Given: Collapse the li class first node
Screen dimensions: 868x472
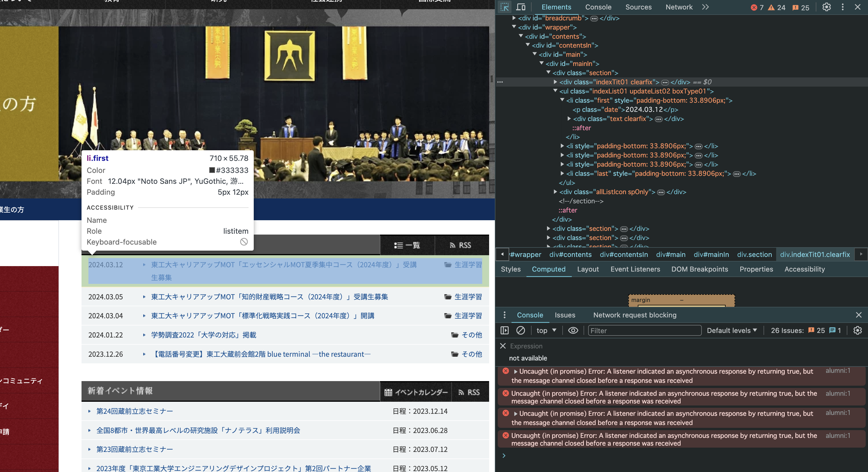Looking at the screenshot, I should (x=562, y=100).
